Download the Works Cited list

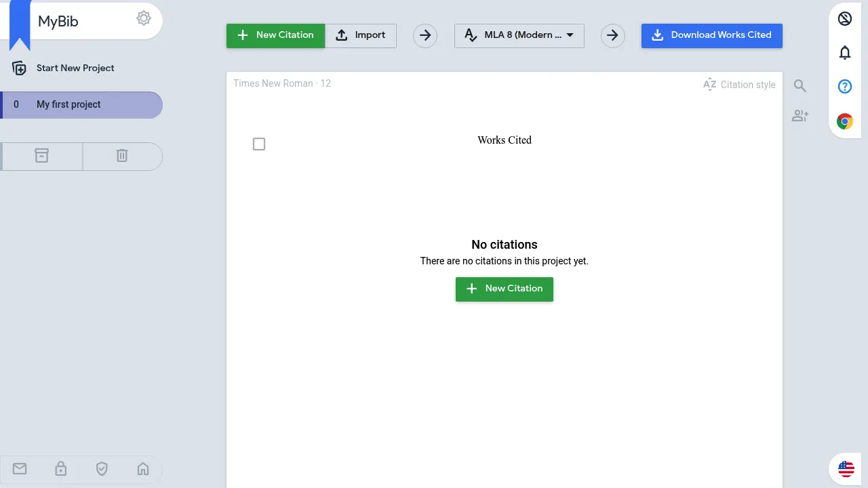(711, 35)
